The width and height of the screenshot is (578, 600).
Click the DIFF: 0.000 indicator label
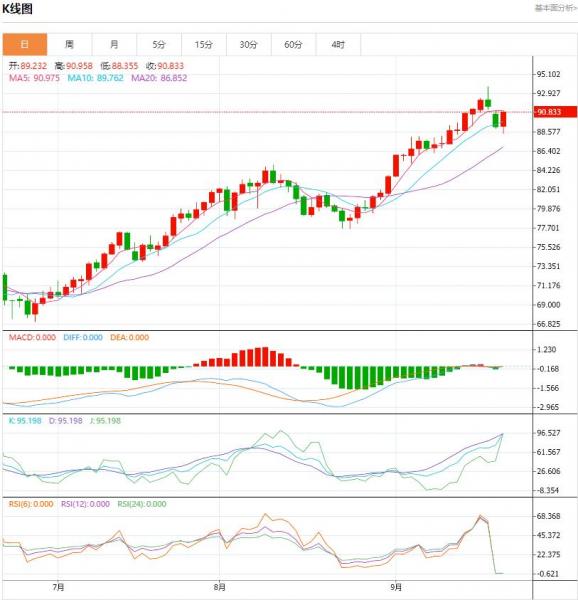pos(83,338)
